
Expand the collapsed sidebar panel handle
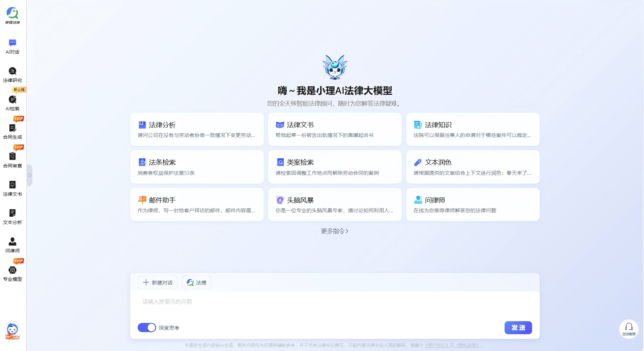pos(30,175)
